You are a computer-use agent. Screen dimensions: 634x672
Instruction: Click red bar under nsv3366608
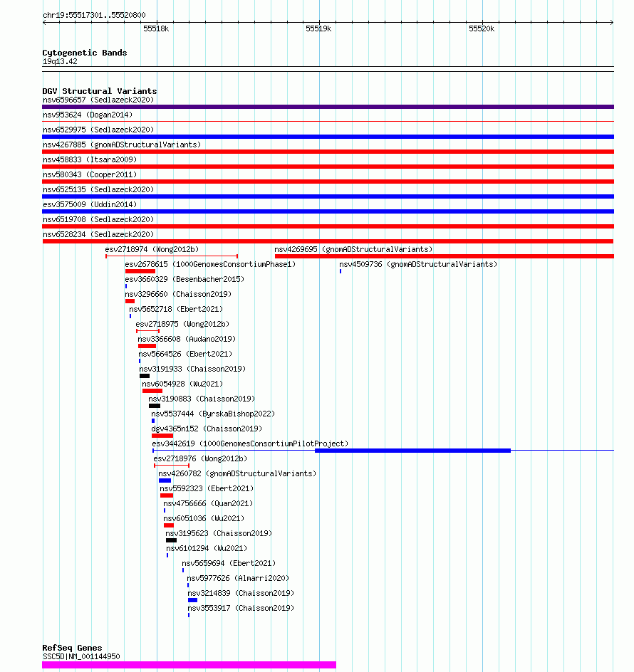point(147,346)
